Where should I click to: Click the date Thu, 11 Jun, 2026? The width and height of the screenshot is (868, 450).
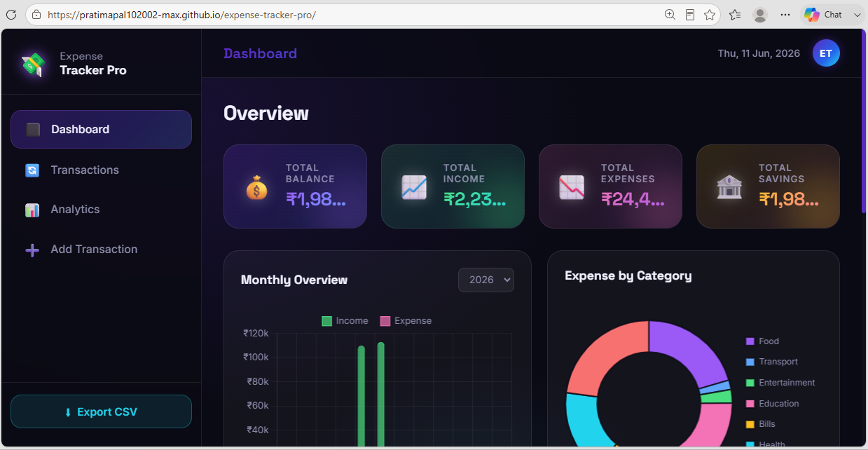point(759,53)
